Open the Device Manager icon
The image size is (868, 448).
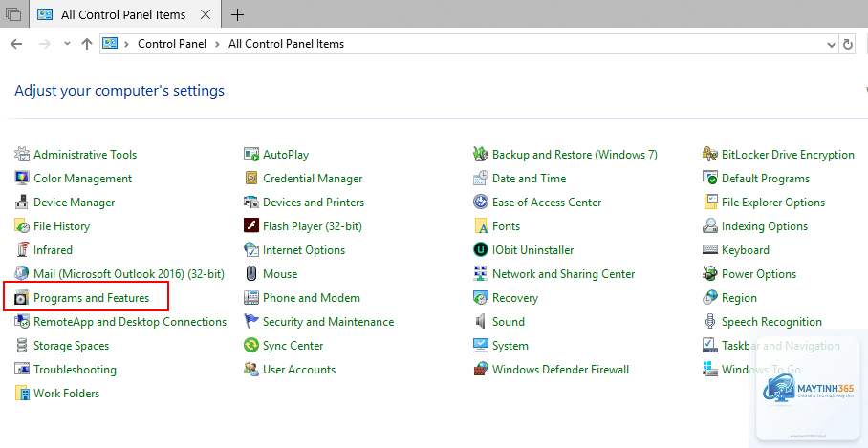pos(22,202)
